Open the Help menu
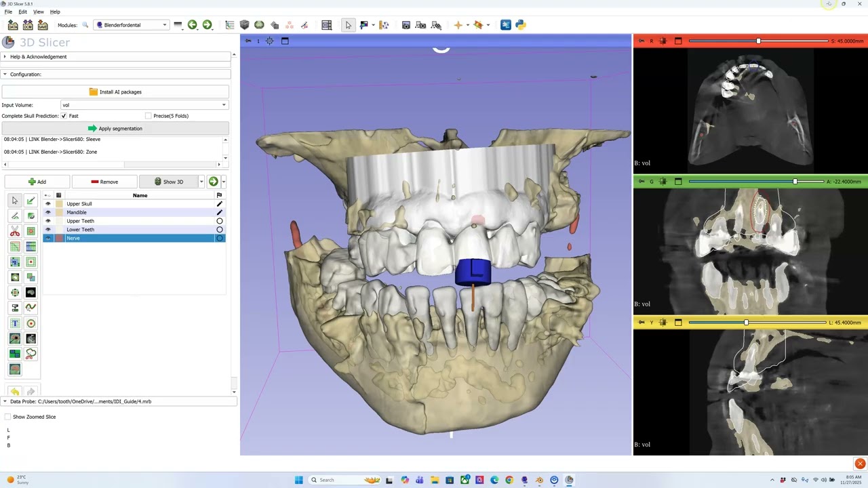 pos(55,12)
